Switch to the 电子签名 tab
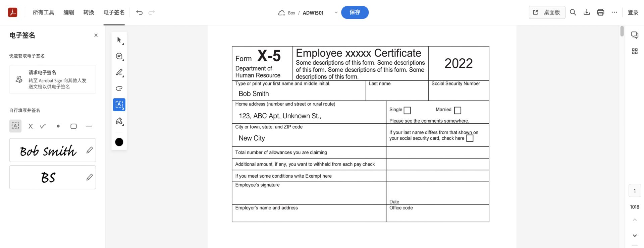This screenshot has width=644, height=248. (114, 12)
